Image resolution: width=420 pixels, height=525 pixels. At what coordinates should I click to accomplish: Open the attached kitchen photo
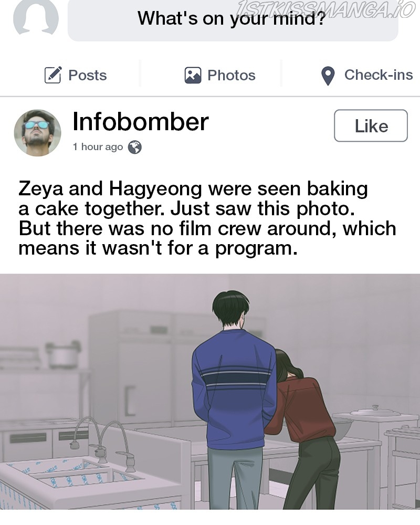(x=210, y=392)
